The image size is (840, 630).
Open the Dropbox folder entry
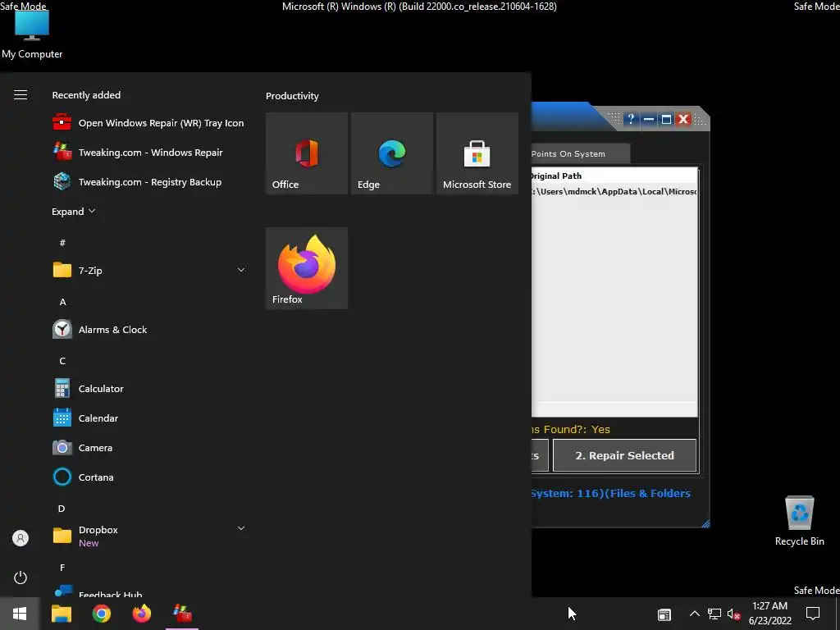[x=149, y=536]
